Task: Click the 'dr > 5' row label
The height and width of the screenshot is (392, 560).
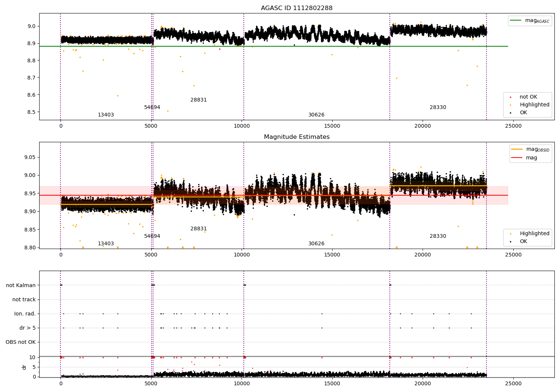Action: (x=28, y=328)
